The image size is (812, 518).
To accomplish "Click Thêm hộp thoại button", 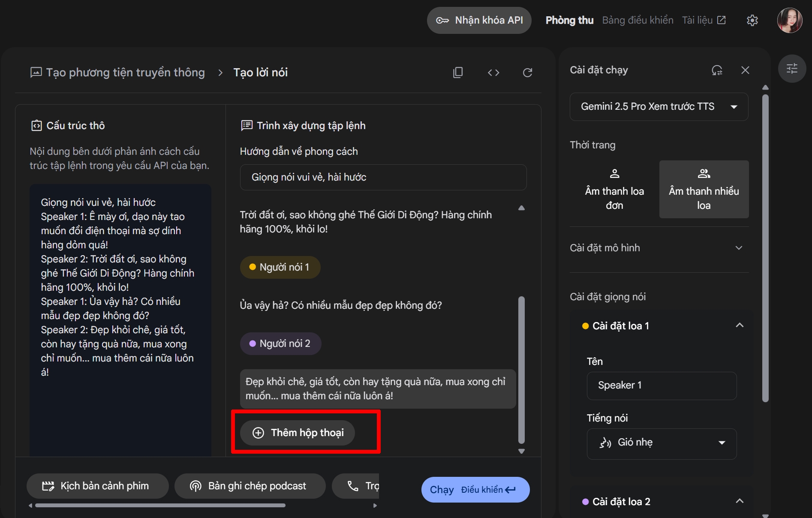I will point(298,433).
